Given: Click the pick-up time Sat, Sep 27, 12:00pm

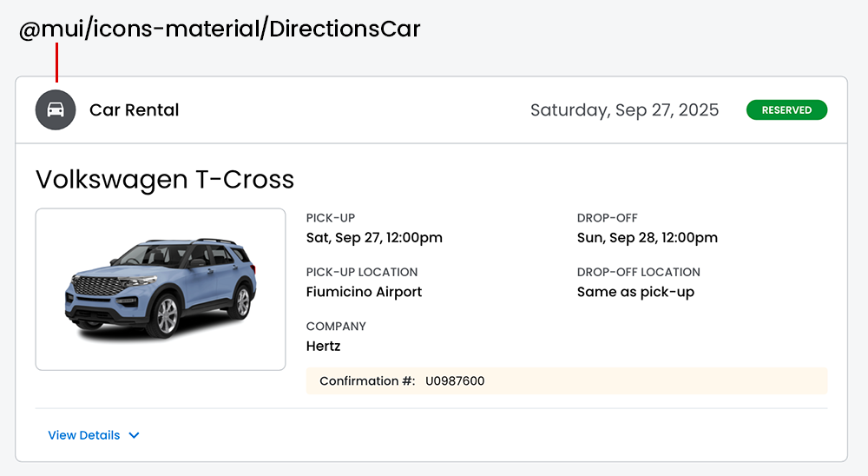Looking at the screenshot, I should click(374, 238).
